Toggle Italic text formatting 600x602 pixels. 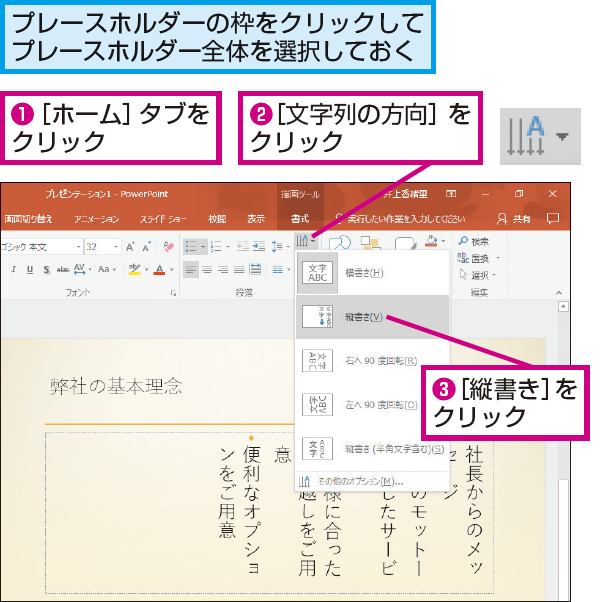[14, 270]
